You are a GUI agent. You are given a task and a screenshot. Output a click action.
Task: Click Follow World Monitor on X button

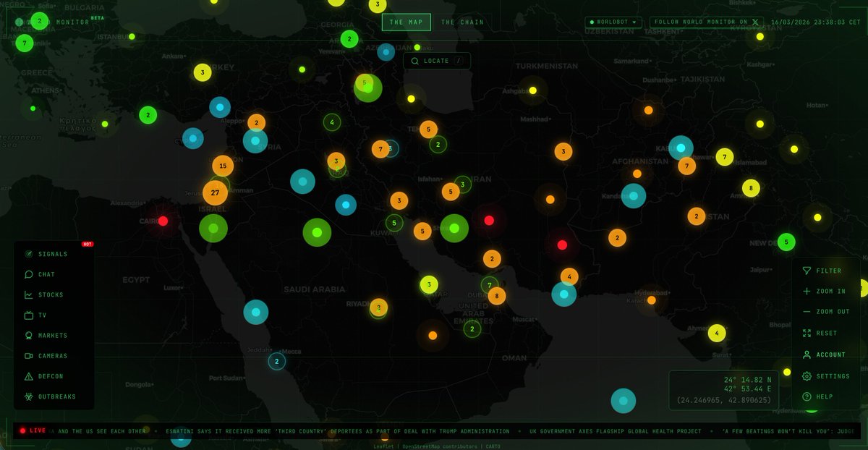(x=707, y=22)
